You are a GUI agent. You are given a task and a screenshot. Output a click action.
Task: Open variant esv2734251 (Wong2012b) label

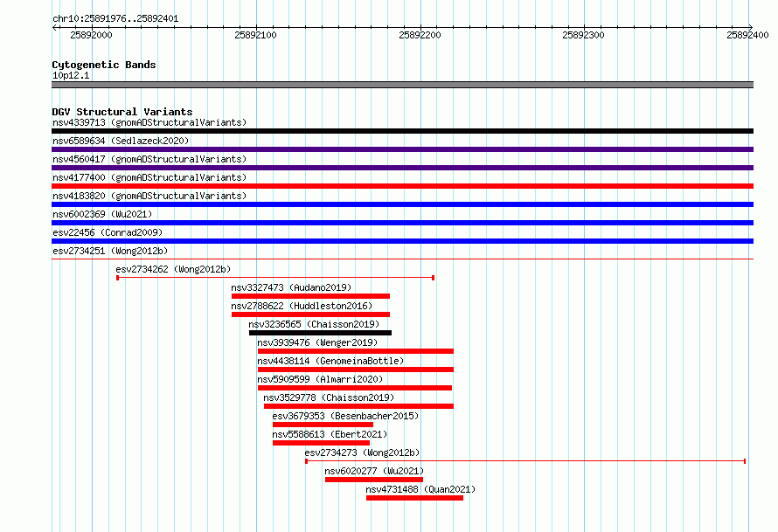(x=110, y=251)
